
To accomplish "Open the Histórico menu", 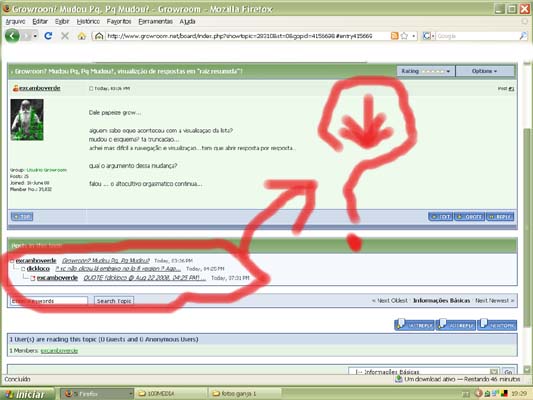I will point(88,21).
